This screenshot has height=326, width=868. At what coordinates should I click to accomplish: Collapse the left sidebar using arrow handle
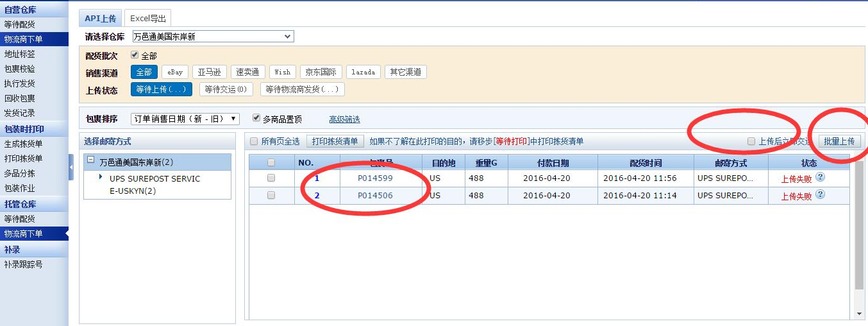pos(71,167)
